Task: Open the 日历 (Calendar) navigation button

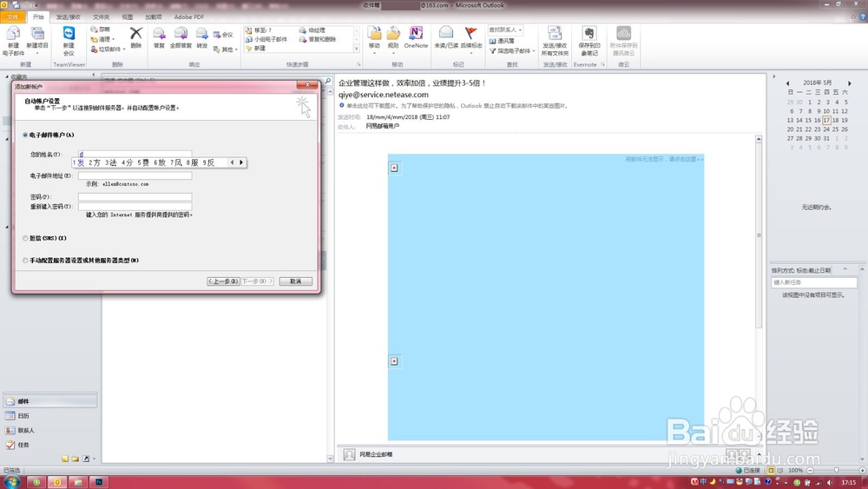Action: click(x=49, y=415)
